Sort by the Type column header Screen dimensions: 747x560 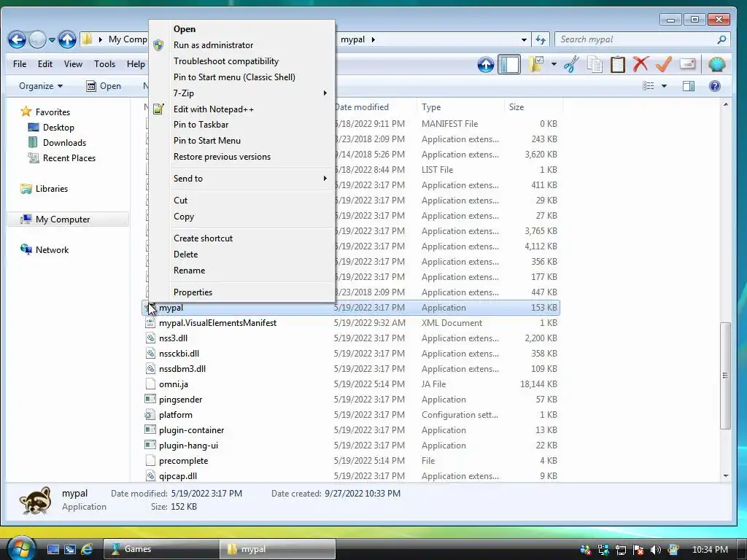461,107
